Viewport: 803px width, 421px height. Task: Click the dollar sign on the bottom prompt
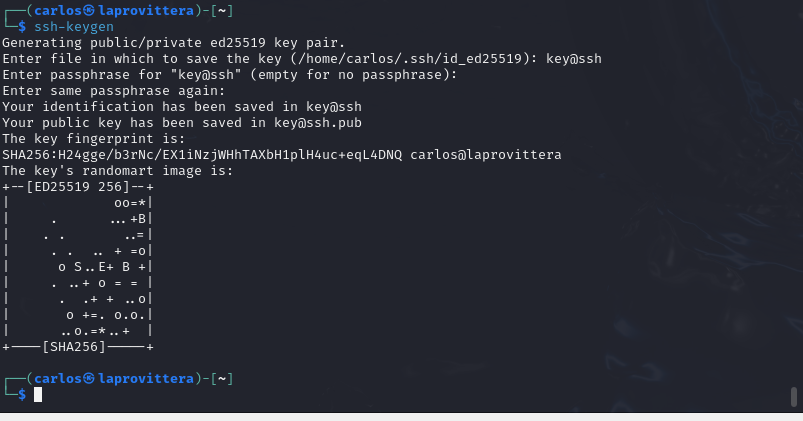pyautogui.click(x=22, y=394)
